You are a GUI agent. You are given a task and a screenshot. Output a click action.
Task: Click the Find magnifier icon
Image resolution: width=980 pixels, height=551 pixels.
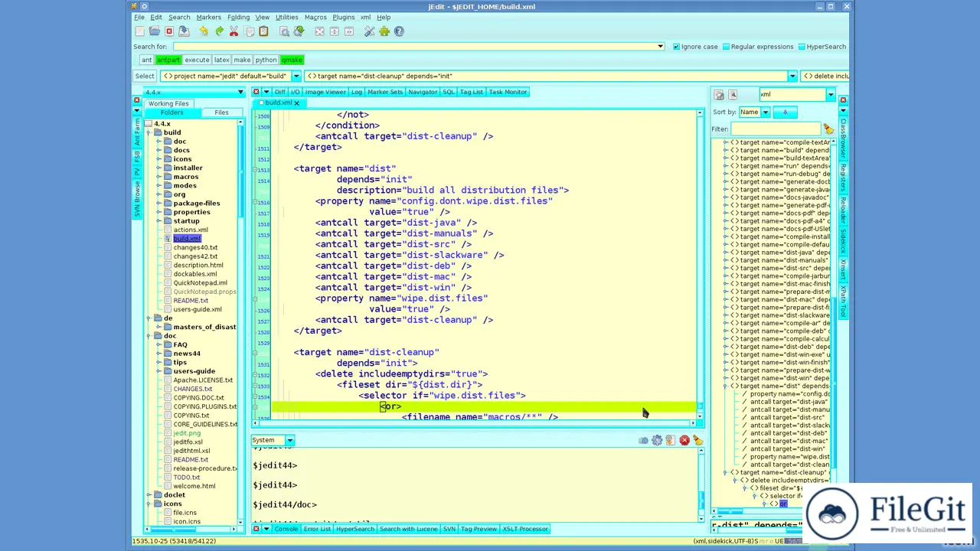click(x=284, y=31)
